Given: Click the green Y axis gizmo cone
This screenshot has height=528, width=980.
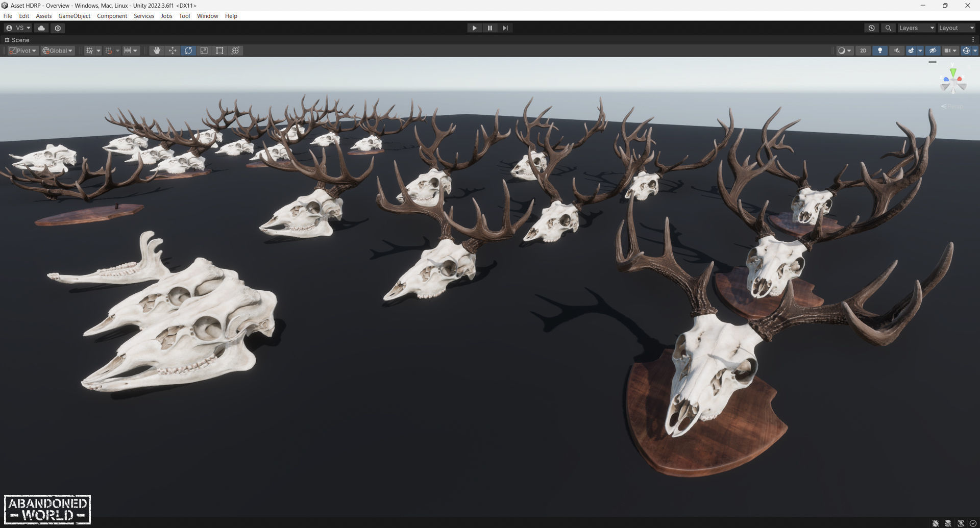Looking at the screenshot, I should click(953, 72).
